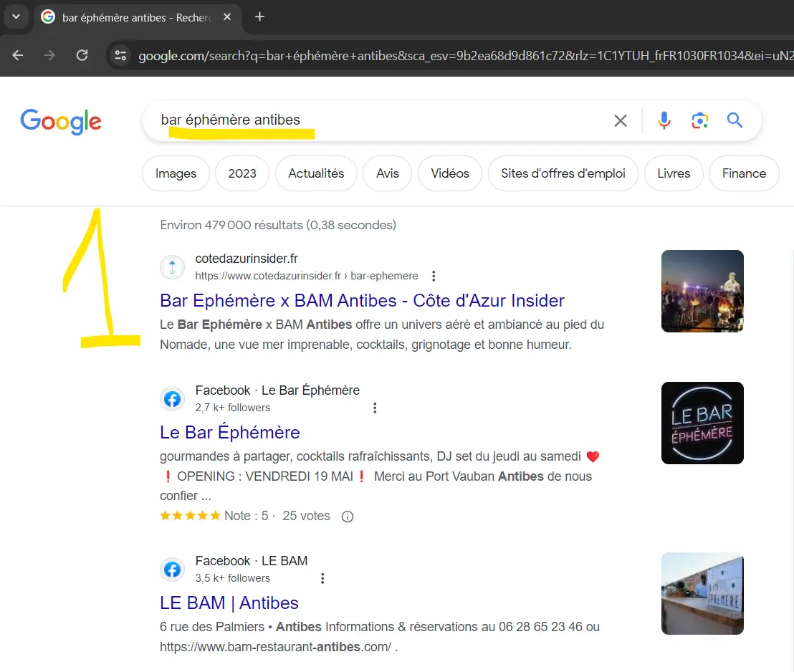Click the Google logo
The width and height of the screenshot is (794, 672).
pyautogui.click(x=61, y=122)
